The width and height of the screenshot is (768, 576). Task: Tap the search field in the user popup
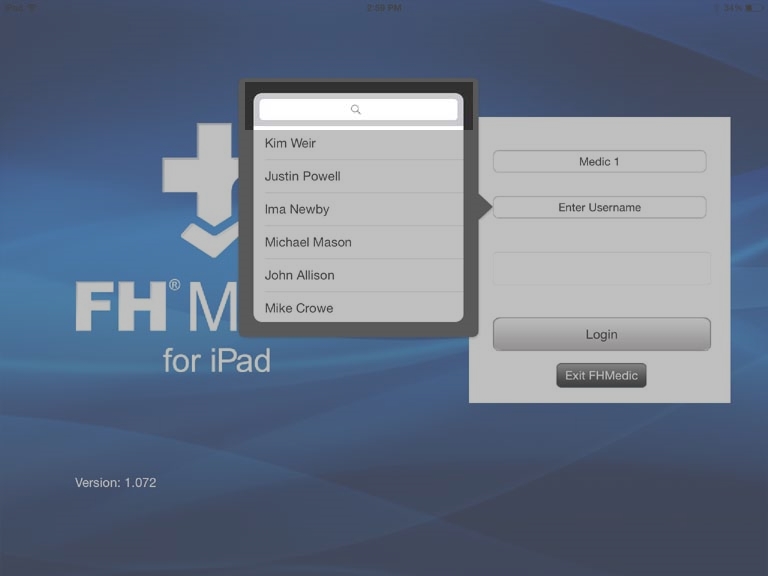(x=358, y=109)
